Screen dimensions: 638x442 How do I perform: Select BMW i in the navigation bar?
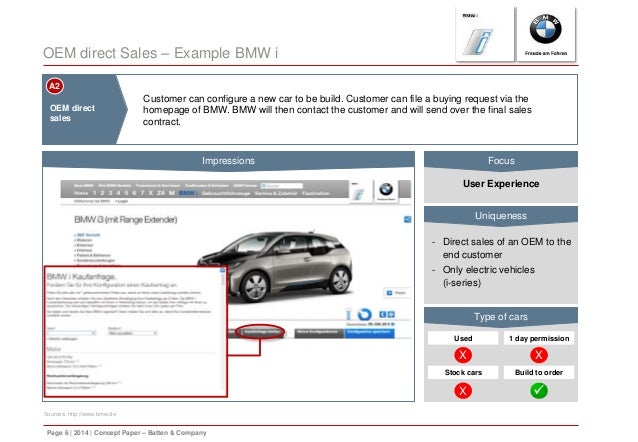click(x=188, y=193)
